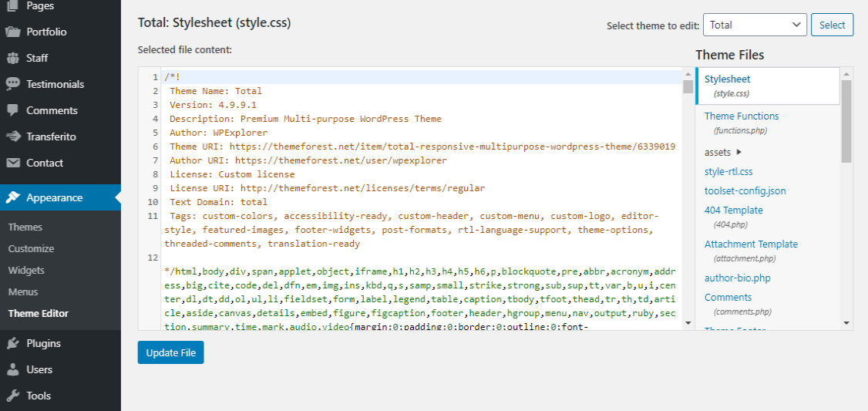Expand the assets folder in Theme Files
The width and height of the screenshot is (868, 411).
(x=722, y=153)
